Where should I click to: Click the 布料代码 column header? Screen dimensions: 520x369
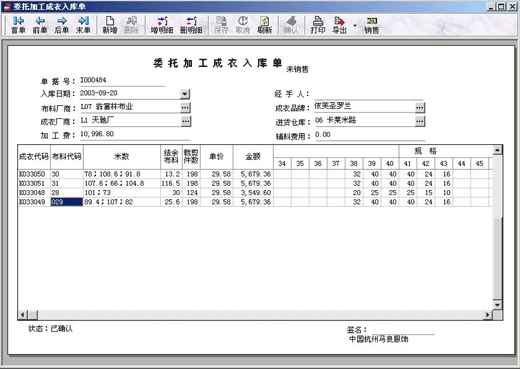click(x=67, y=157)
